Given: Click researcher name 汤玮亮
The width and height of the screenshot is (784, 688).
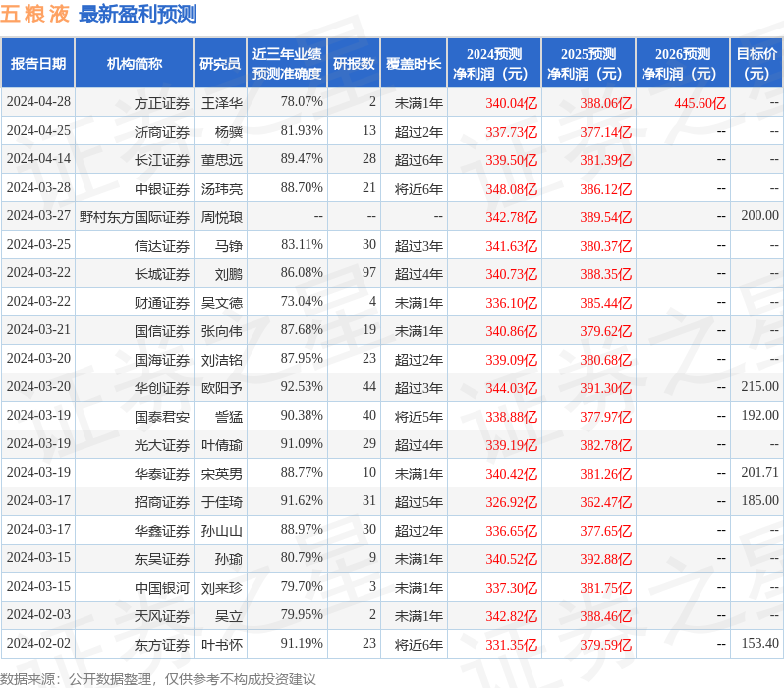Looking at the screenshot, I should [222, 189].
